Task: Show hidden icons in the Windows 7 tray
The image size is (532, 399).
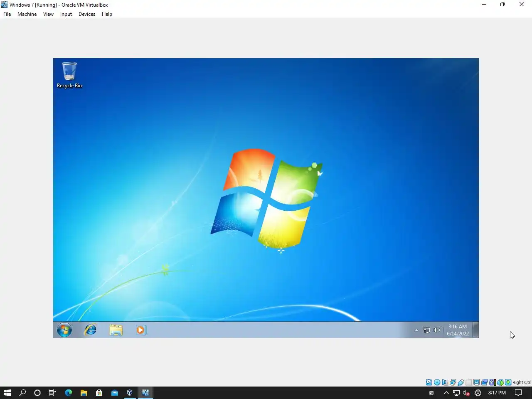Action: pos(416,330)
